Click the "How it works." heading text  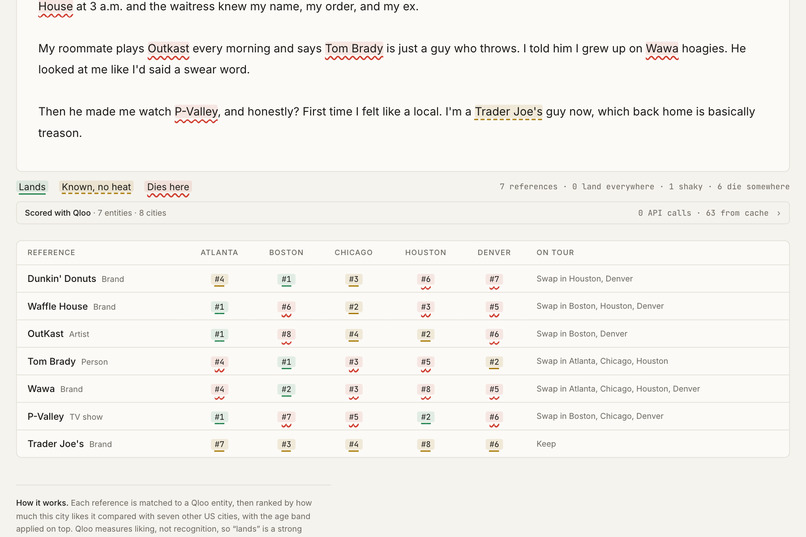(42, 503)
